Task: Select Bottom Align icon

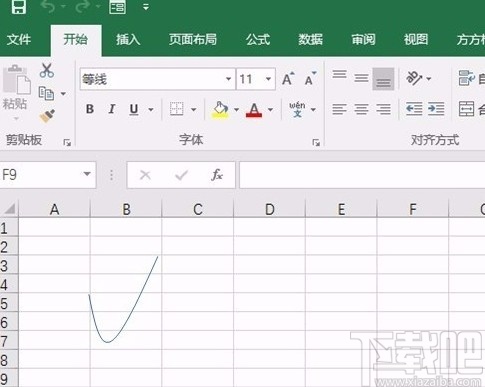Action: coord(383,79)
